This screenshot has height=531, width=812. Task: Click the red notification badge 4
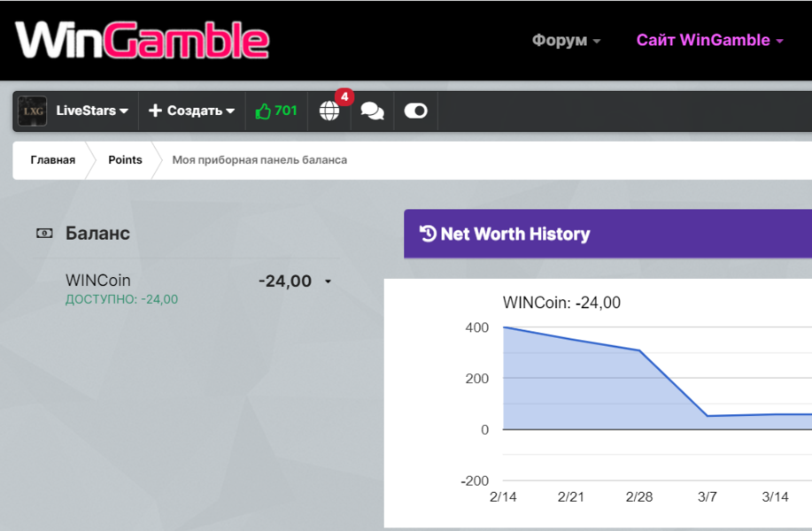344,96
